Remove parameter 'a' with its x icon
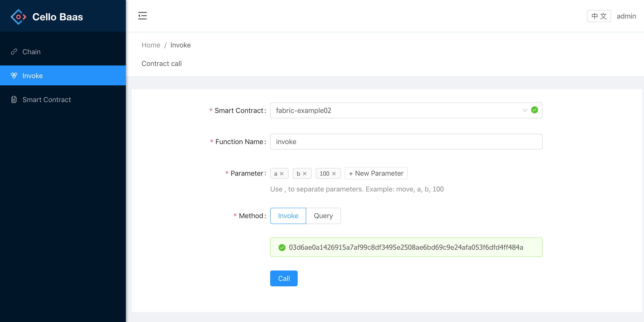Image resolution: width=644 pixels, height=322 pixels. tap(282, 173)
